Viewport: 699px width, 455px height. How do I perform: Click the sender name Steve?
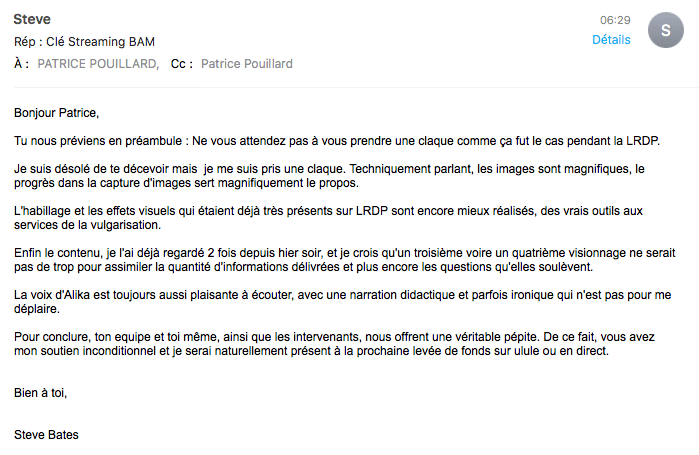pyautogui.click(x=32, y=19)
